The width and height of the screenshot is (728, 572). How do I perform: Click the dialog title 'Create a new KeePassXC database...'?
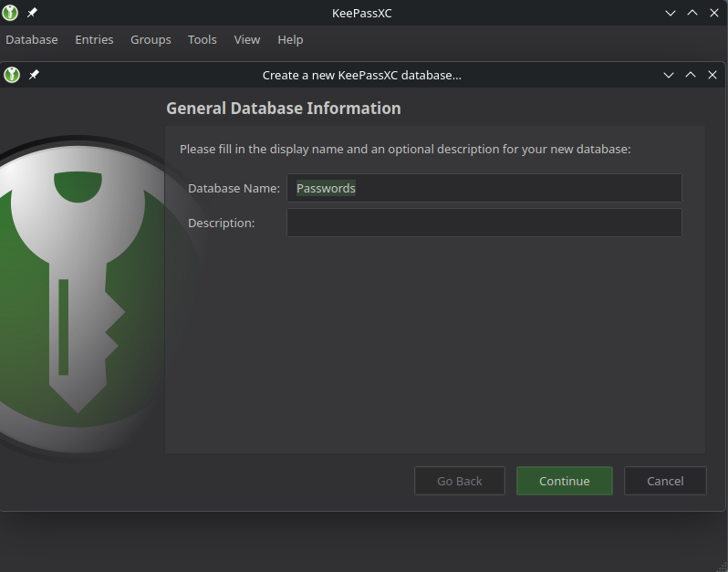pos(361,75)
